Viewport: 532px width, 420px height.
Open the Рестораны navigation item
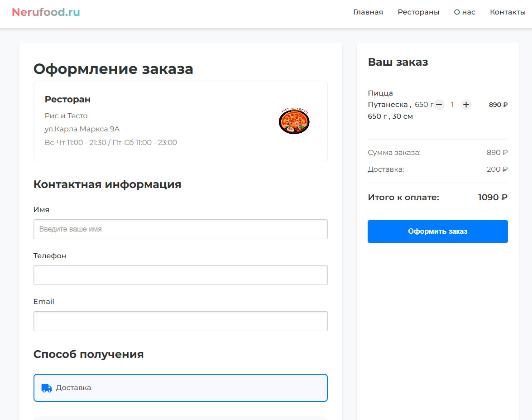(x=418, y=12)
